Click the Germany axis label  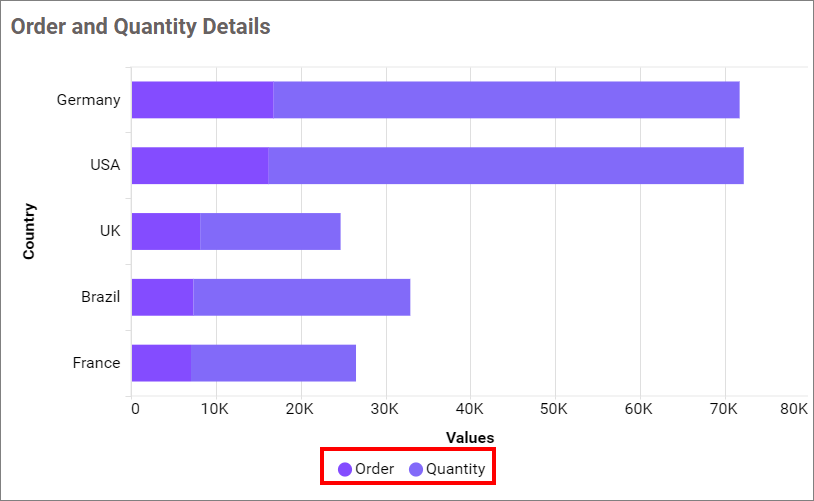tap(88, 100)
